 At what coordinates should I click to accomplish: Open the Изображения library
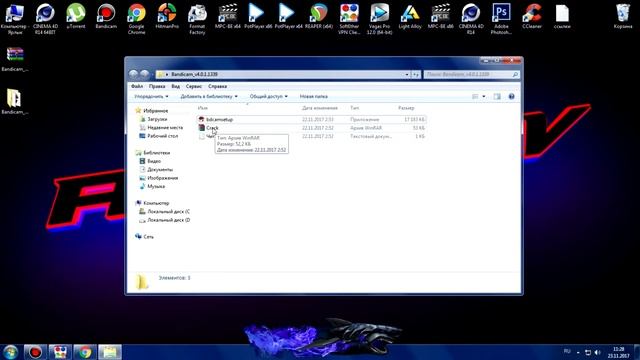(162, 178)
